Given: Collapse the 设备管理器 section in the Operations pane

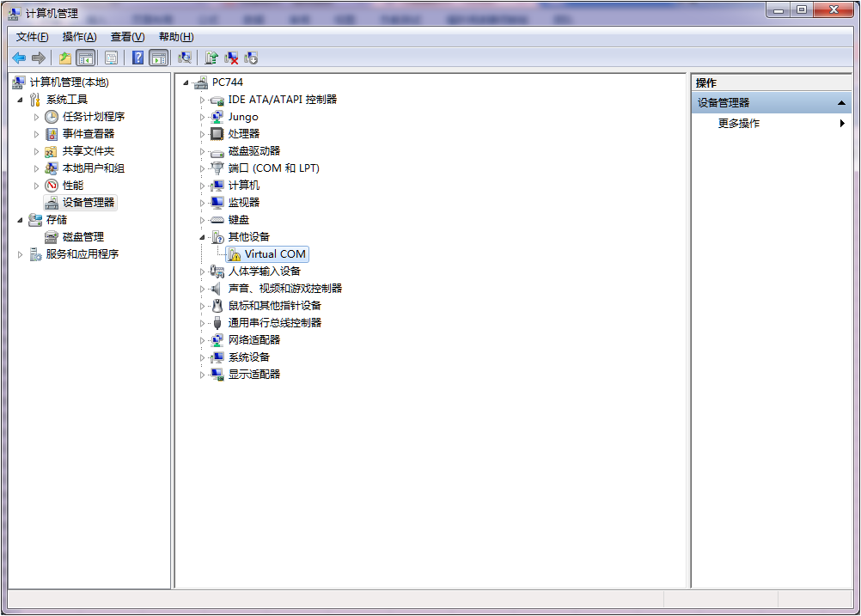Looking at the screenshot, I should click(x=840, y=102).
